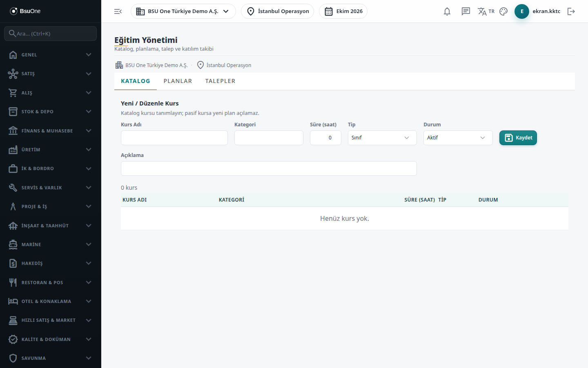
Task: Open the Ekim 2026 period picker
Action: click(343, 11)
